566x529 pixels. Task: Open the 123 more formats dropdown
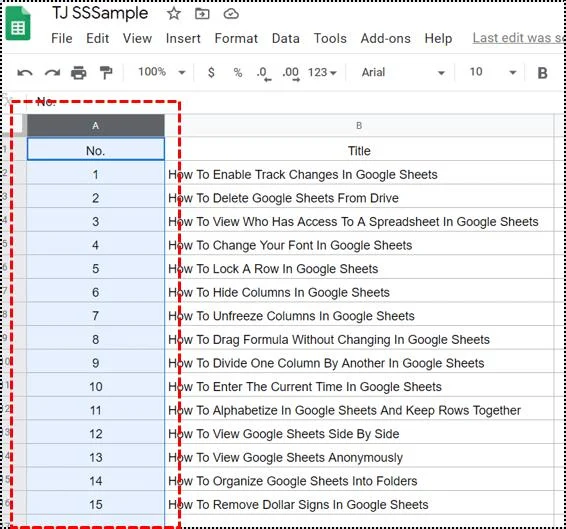coord(322,72)
